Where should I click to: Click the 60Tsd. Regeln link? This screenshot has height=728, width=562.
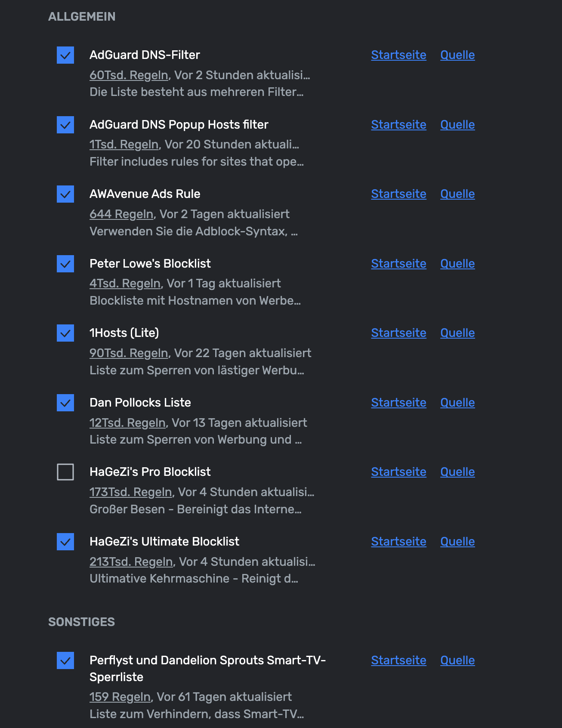pos(129,75)
